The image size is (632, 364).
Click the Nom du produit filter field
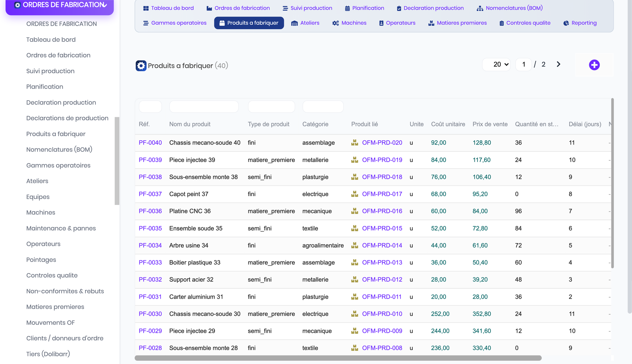pos(204,107)
